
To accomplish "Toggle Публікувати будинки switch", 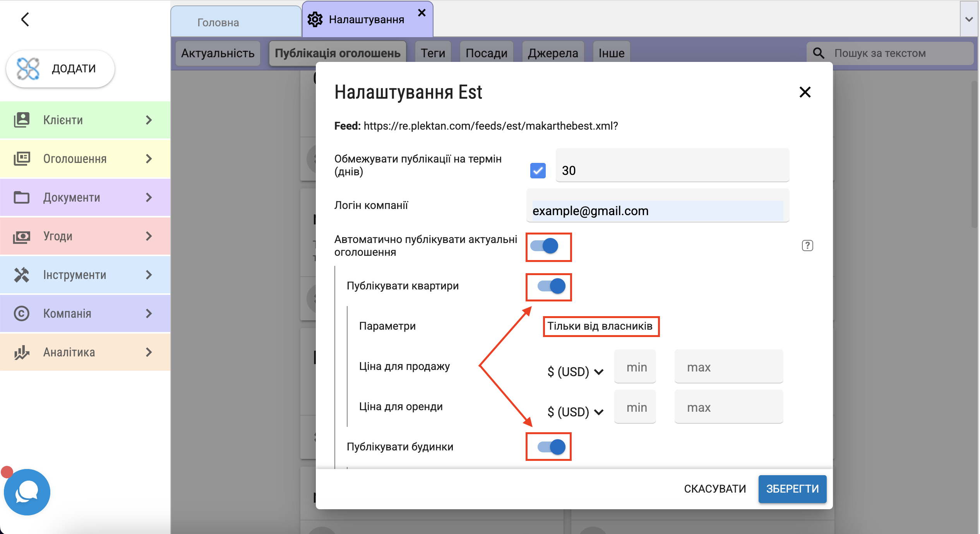I will [x=551, y=447].
